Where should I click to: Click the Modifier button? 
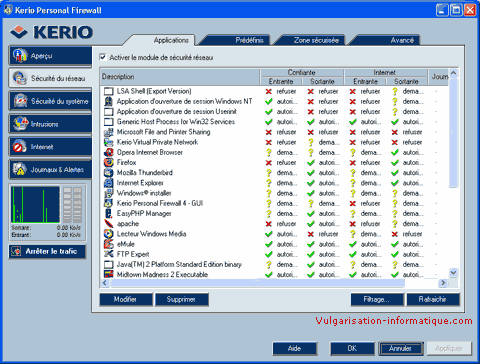pos(125,299)
